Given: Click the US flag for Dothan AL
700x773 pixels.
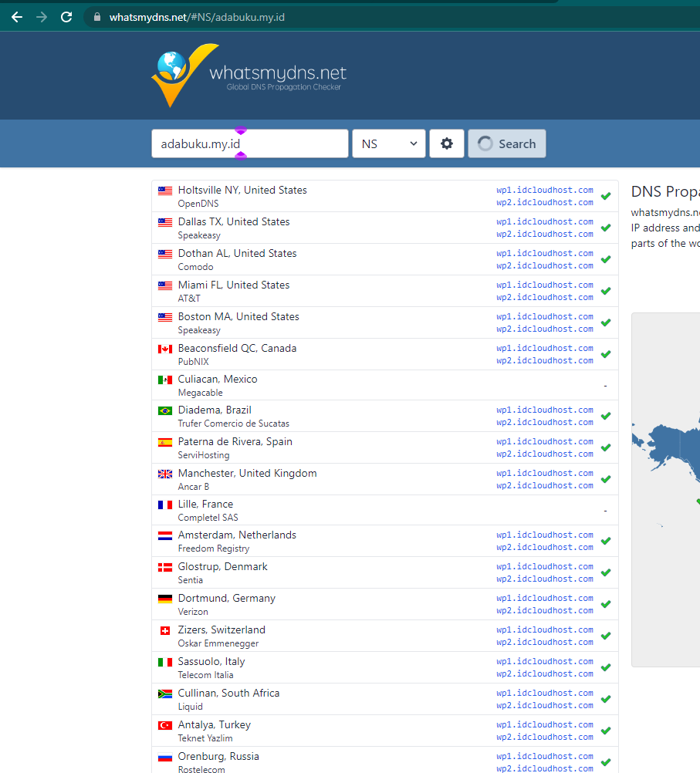Looking at the screenshot, I should pos(164,254).
